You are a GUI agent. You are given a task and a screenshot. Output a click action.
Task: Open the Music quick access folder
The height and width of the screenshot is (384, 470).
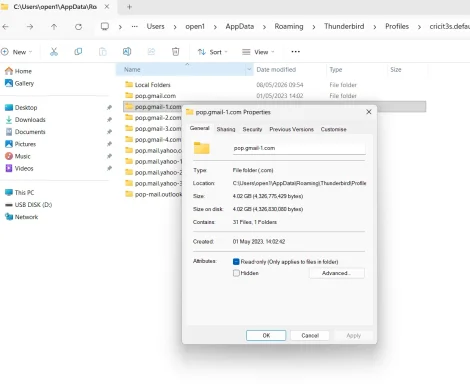click(x=18, y=156)
